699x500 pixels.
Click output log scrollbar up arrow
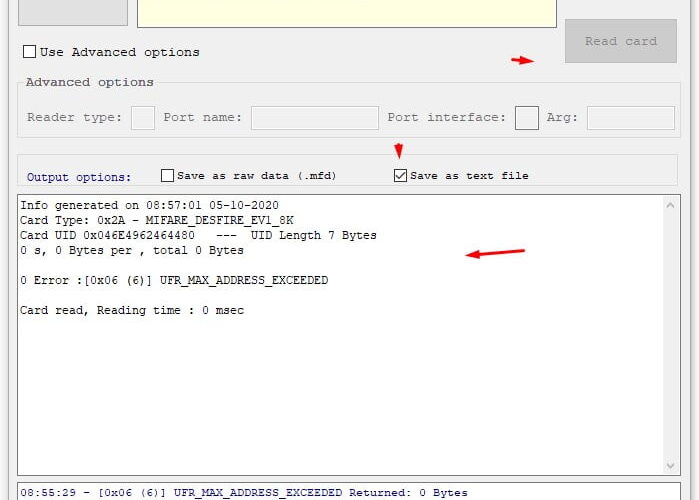[x=670, y=205]
